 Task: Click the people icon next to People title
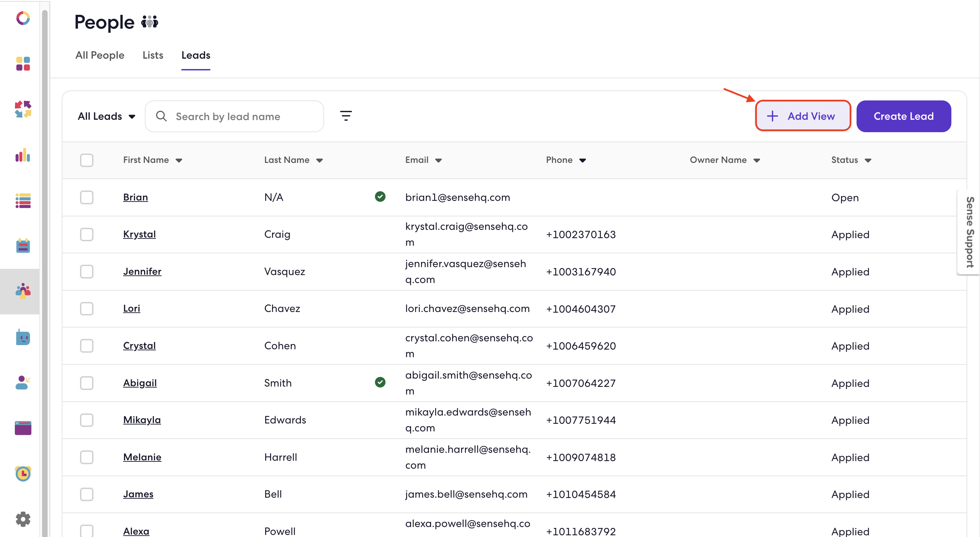150,22
